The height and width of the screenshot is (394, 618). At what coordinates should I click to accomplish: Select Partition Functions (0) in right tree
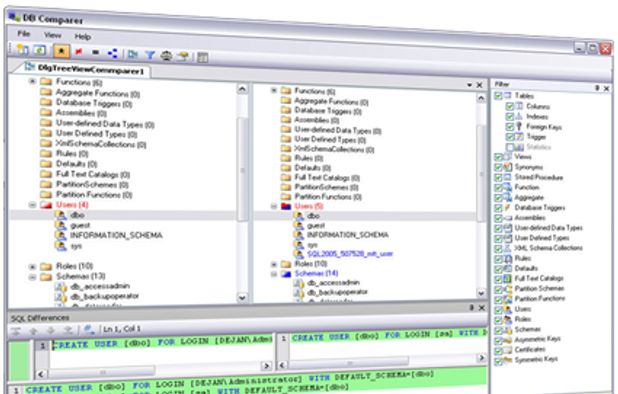[x=328, y=196]
